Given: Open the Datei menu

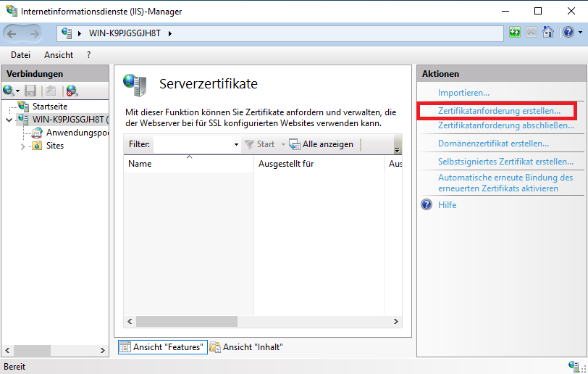Looking at the screenshot, I should coord(20,54).
